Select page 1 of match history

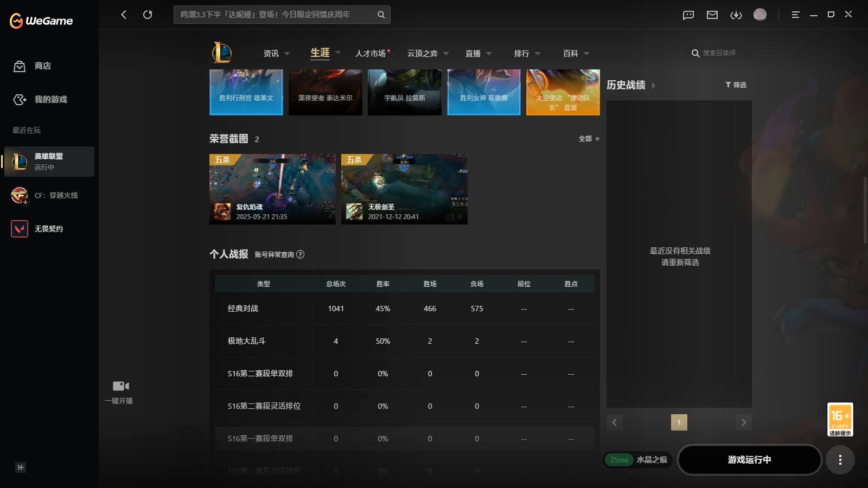pos(679,422)
